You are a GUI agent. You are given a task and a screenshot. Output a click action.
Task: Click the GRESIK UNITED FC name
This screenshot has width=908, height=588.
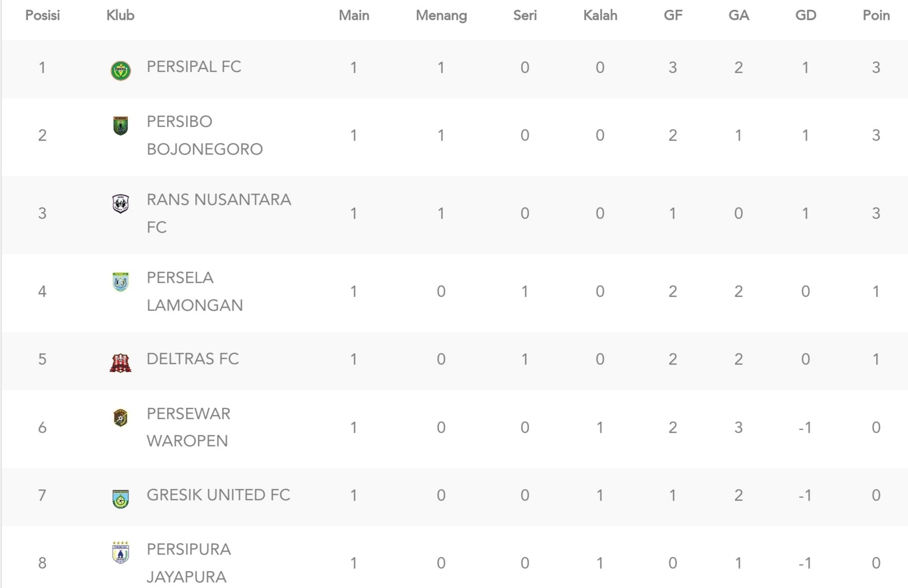[218, 495]
